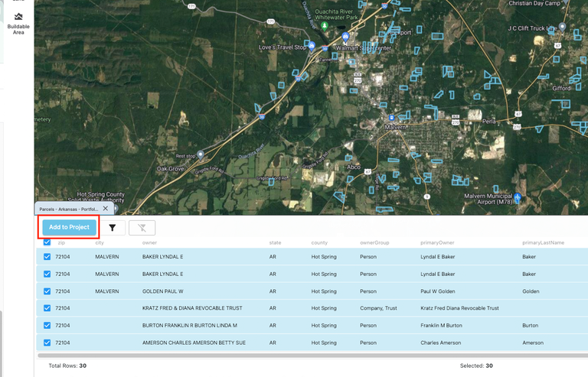Click the Rockport map label
588x377 pixels.
pyautogui.click(x=400, y=33)
